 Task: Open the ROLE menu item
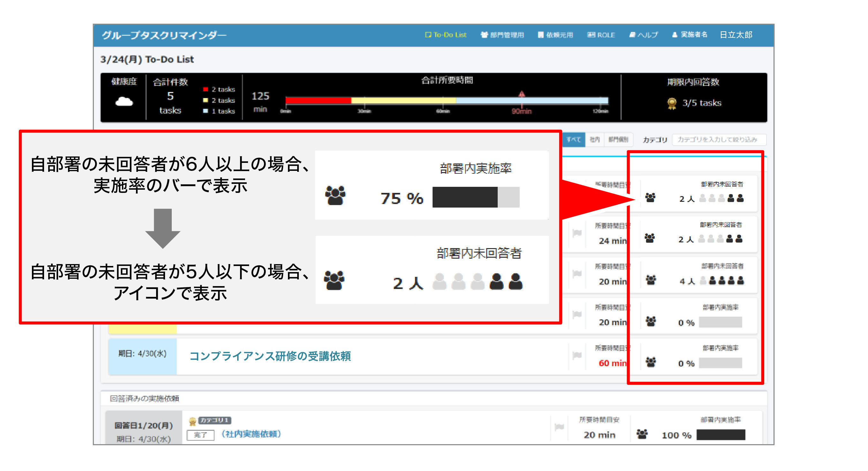(601, 35)
